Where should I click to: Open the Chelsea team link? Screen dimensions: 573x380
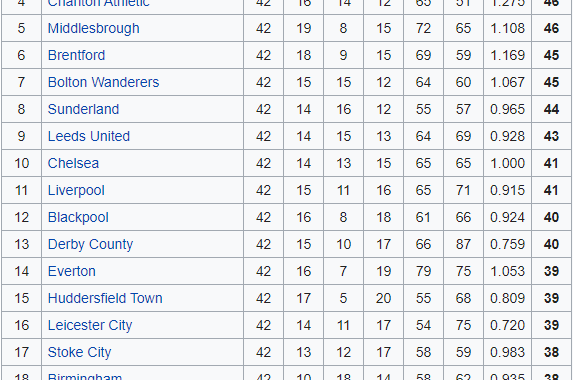(x=73, y=163)
